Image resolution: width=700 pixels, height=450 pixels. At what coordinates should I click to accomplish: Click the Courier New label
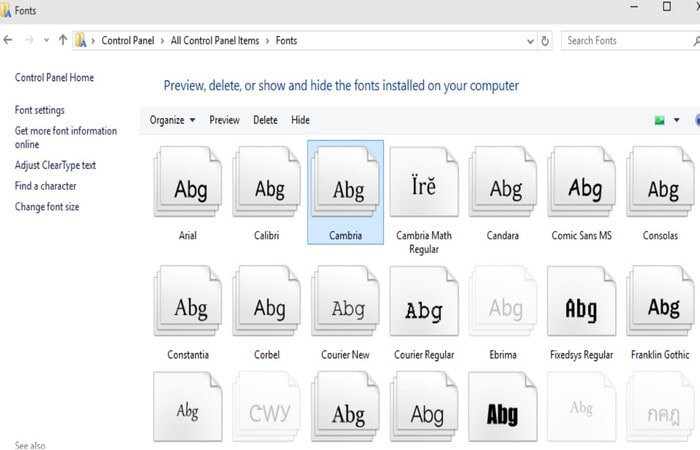click(x=346, y=355)
